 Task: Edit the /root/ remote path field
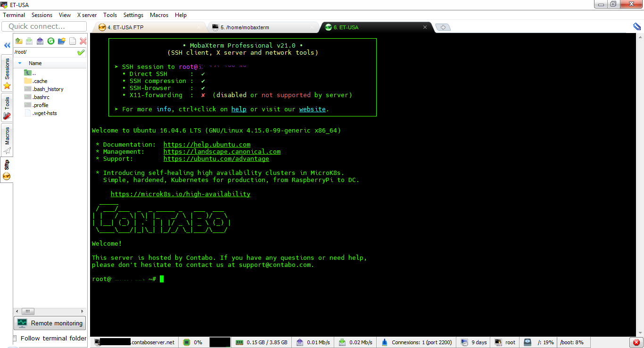[x=45, y=52]
